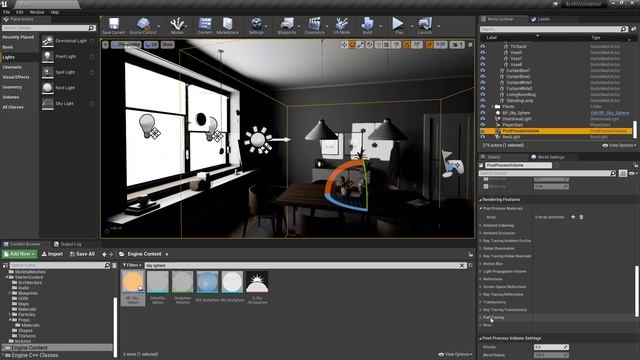Select the Sky Light placement icon
640x360 pixels.
(x=48, y=103)
